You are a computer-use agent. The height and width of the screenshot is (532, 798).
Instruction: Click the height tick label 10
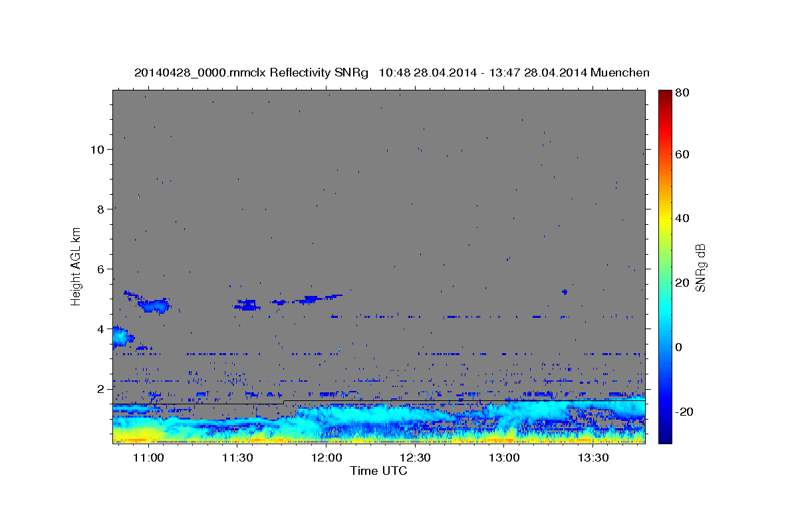pyautogui.click(x=98, y=149)
